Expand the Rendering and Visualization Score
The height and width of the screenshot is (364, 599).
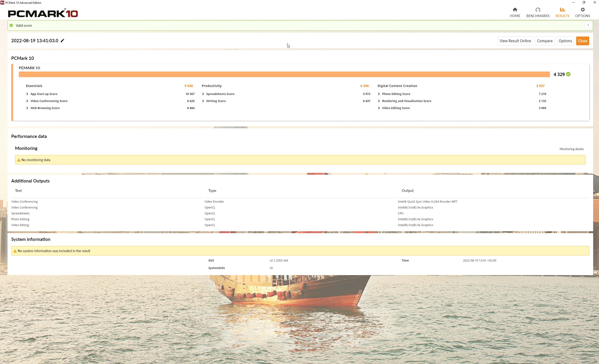[380, 101]
